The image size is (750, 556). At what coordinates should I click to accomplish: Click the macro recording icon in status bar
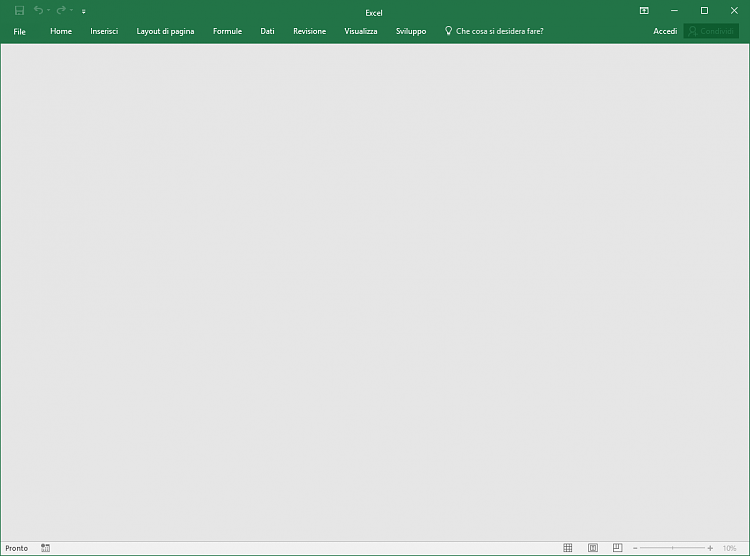tap(45, 548)
